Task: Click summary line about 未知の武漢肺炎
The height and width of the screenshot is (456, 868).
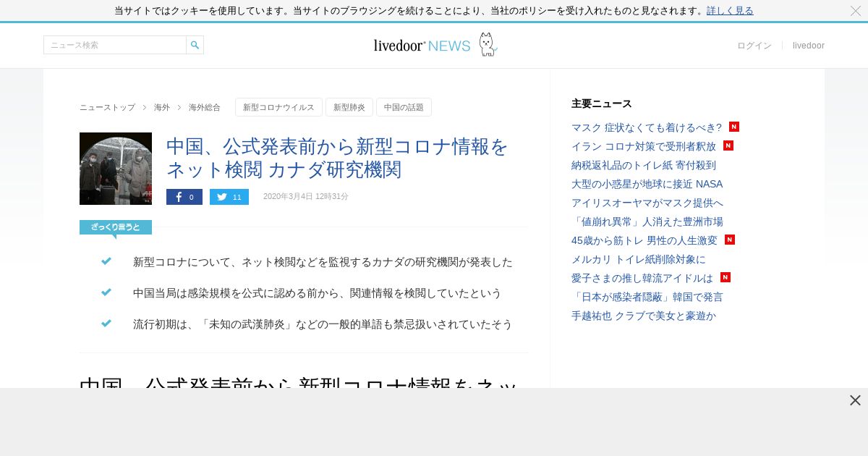Action: click(x=323, y=324)
